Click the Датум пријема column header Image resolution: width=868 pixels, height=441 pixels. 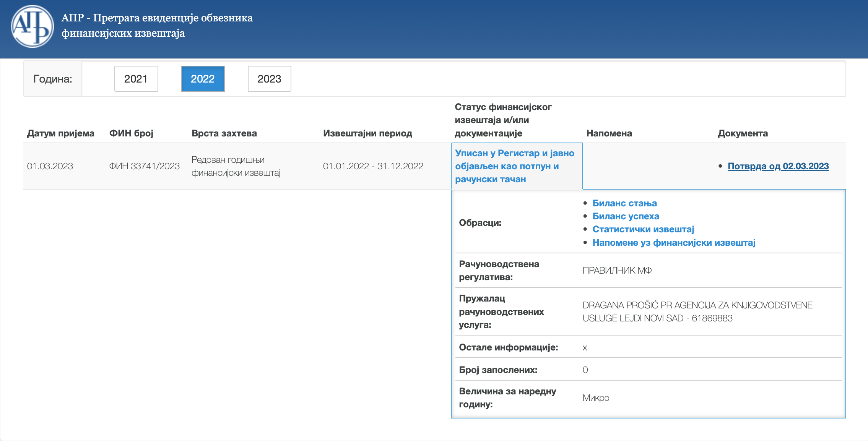point(60,133)
